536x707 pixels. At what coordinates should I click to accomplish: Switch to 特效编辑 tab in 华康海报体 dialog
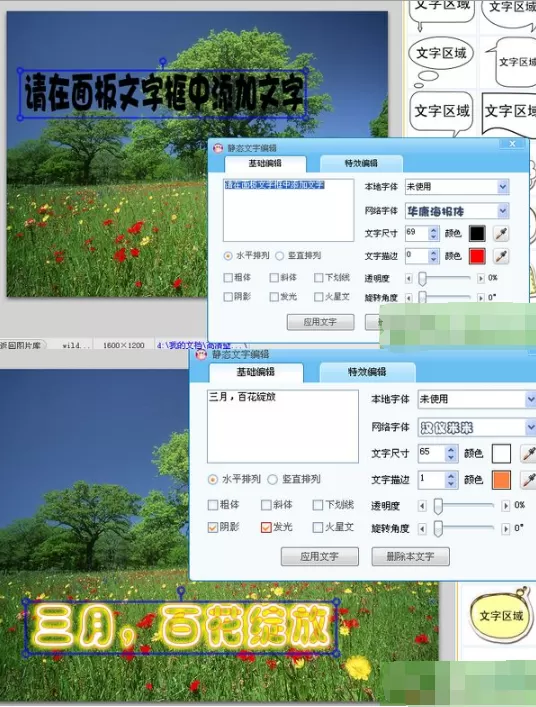pos(361,163)
